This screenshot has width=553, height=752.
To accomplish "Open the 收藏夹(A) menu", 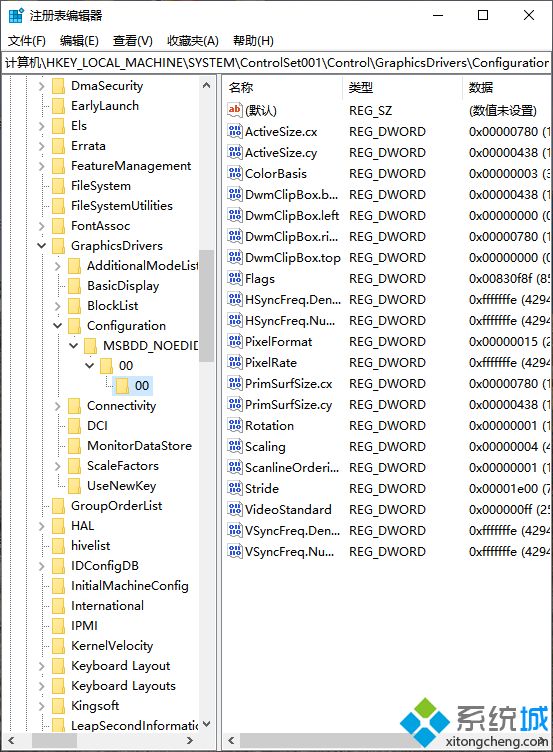I will (193, 41).
